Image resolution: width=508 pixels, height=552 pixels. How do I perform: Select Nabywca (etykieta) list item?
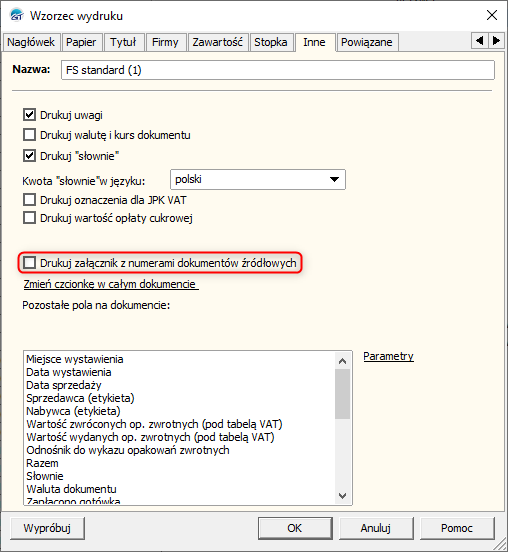[73, 411]
